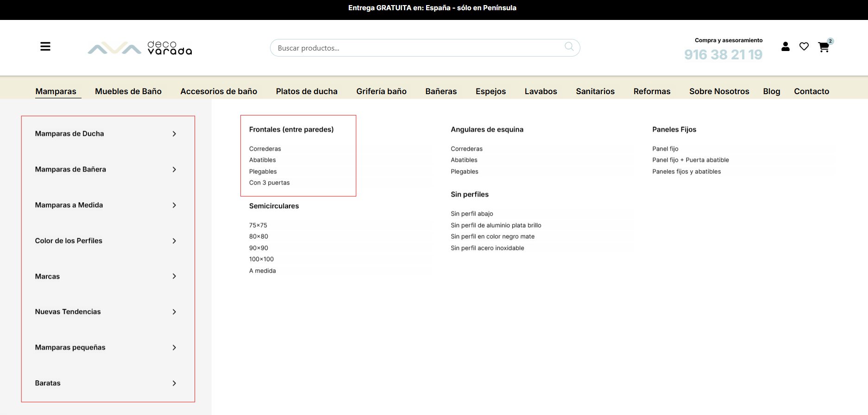Select Panel fijo + Puerta abatible
The image size is (868, 415).
click(x=690, y=160)
